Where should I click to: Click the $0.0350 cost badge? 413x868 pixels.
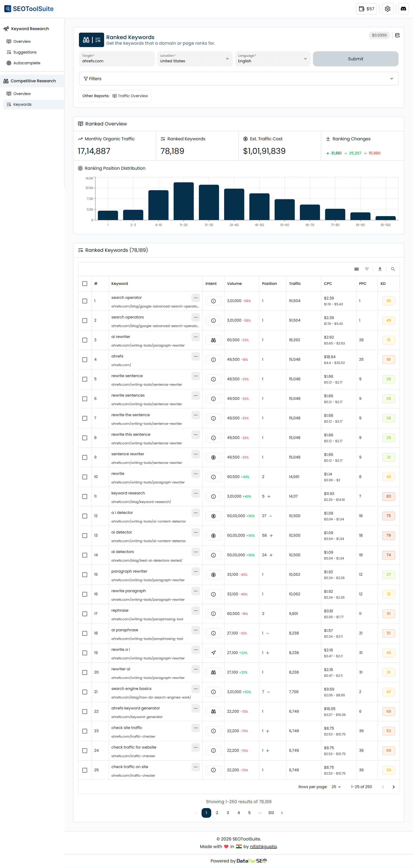point(379,35)
